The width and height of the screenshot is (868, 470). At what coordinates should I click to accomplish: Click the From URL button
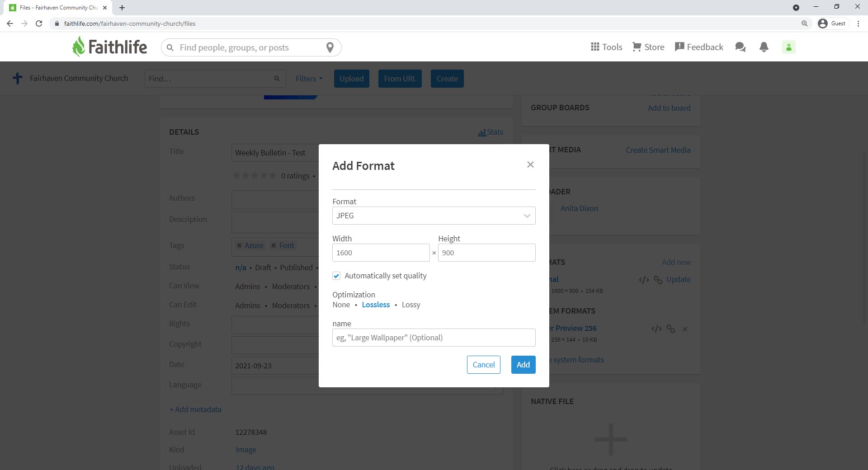click(400, 79)
